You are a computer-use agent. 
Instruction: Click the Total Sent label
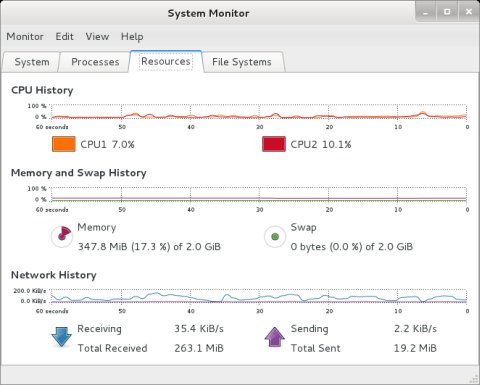[x=315, y=348]
